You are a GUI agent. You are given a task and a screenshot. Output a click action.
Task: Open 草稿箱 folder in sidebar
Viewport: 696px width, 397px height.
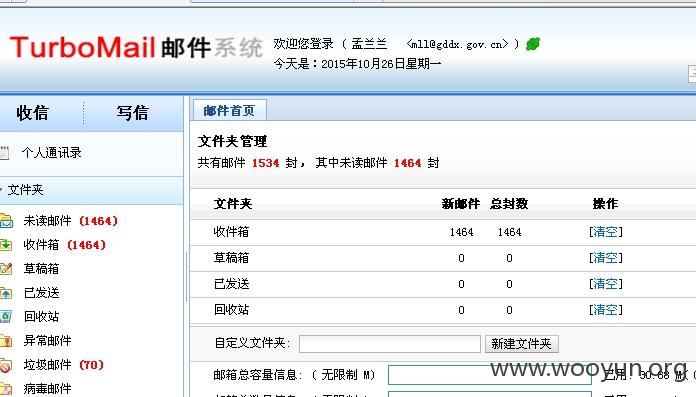pos(41,269)
